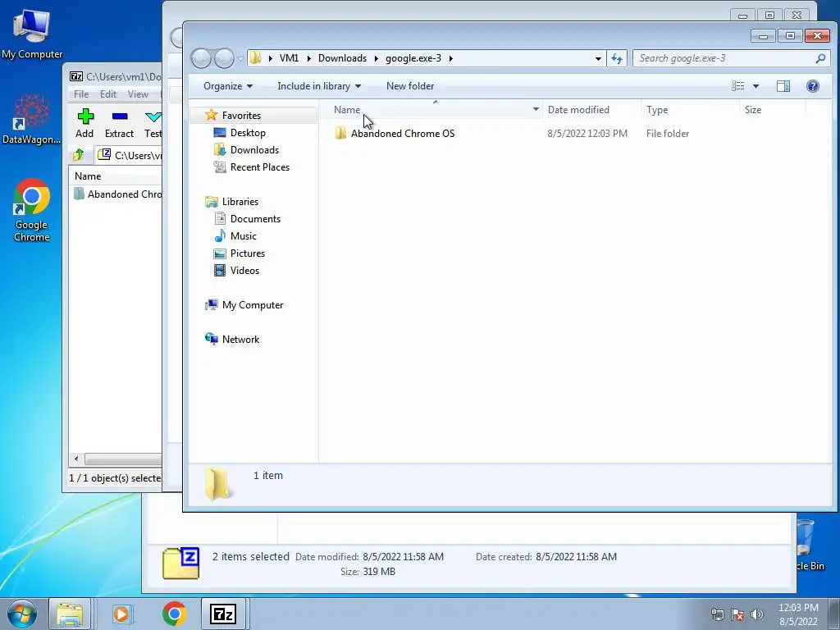Open the Organize dropdown menu
Viewport: 840px width, 630px height.
[228, 85]
